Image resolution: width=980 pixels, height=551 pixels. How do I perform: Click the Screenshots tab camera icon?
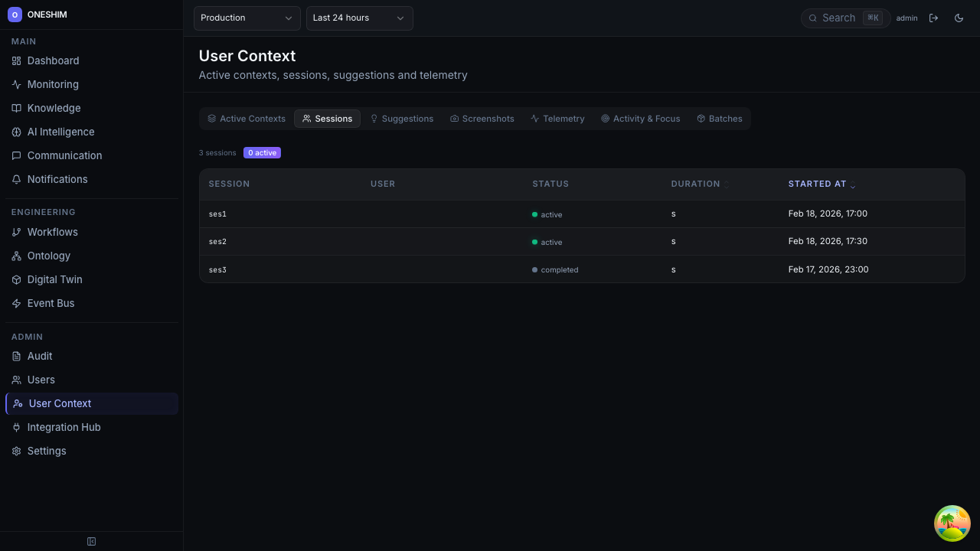coord(454,119)
